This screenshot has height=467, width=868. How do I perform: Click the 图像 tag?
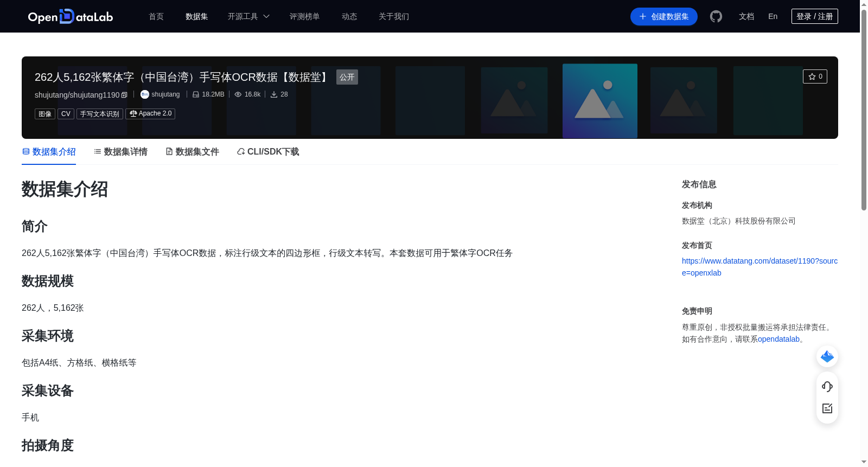[45, 114]
